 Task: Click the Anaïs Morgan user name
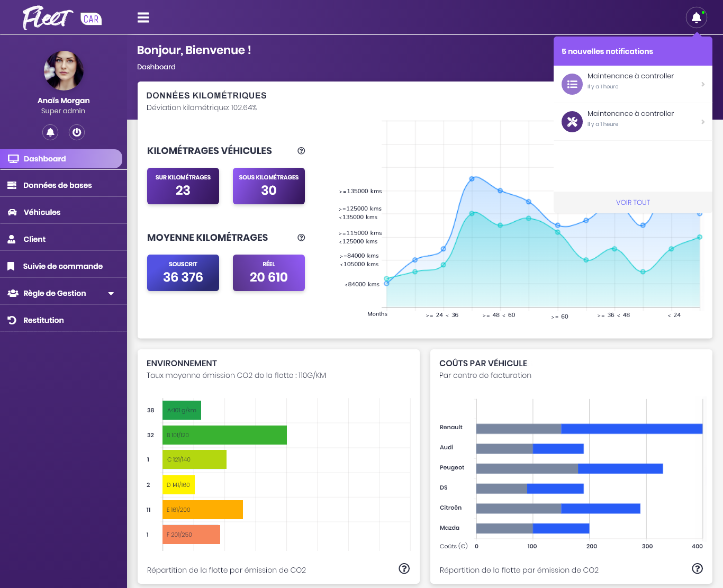[x=64, y=101]
